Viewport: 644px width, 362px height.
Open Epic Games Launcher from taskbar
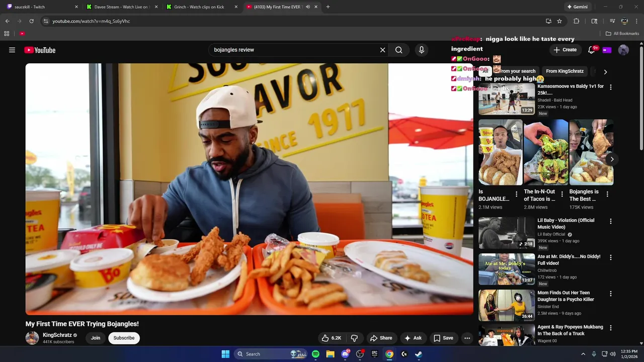pyautogui.click(x=374, y=354)
